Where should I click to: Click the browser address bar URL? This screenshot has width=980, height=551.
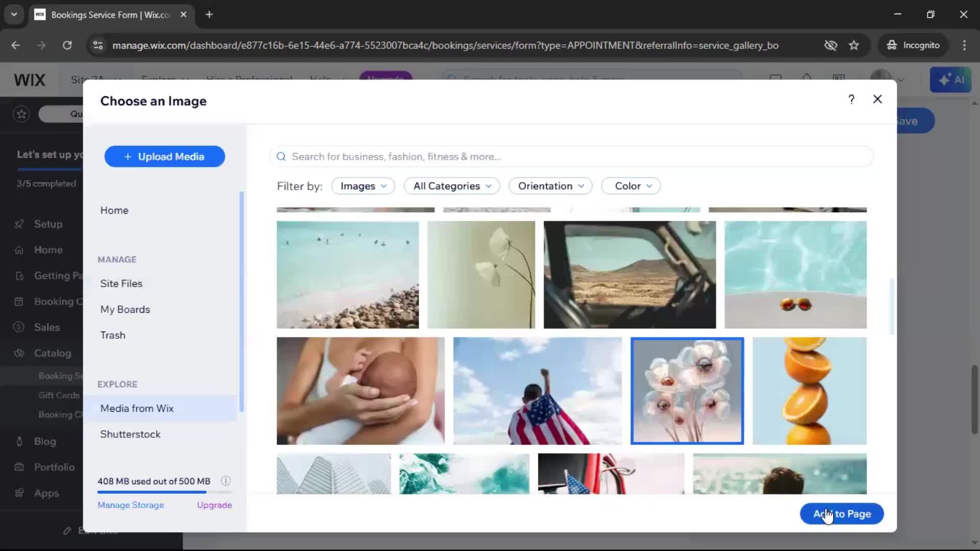[x=445, y=45]
